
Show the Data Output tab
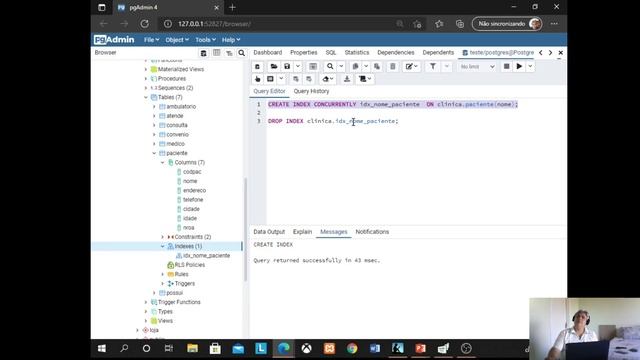tap(269, 232)
